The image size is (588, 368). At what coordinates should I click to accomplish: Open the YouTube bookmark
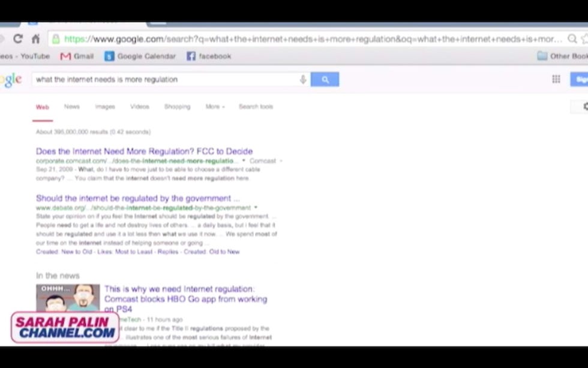tap(25, 56)
